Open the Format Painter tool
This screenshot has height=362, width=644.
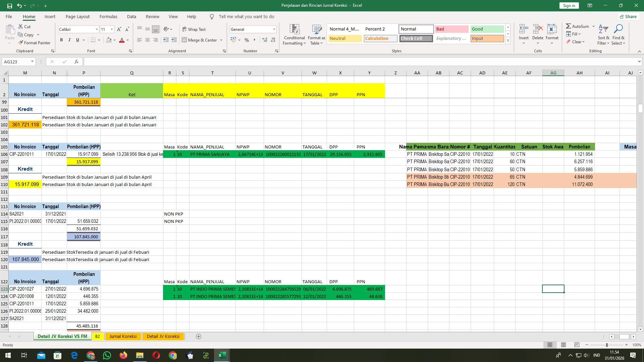(x=35, y=43)
